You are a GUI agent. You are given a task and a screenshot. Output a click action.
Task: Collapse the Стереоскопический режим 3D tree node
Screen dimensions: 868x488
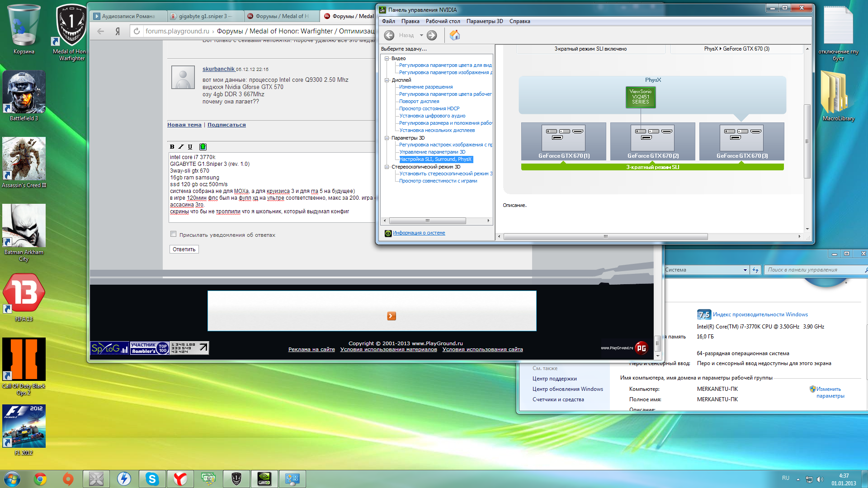click(387, 167)
